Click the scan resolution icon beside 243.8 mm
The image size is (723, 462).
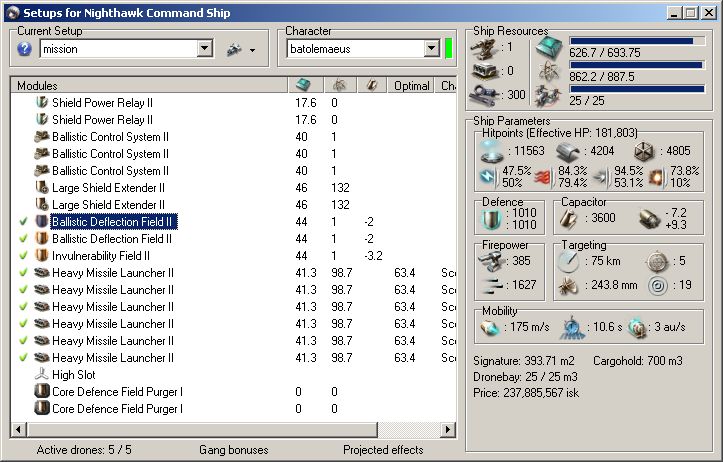coord(568,286)
